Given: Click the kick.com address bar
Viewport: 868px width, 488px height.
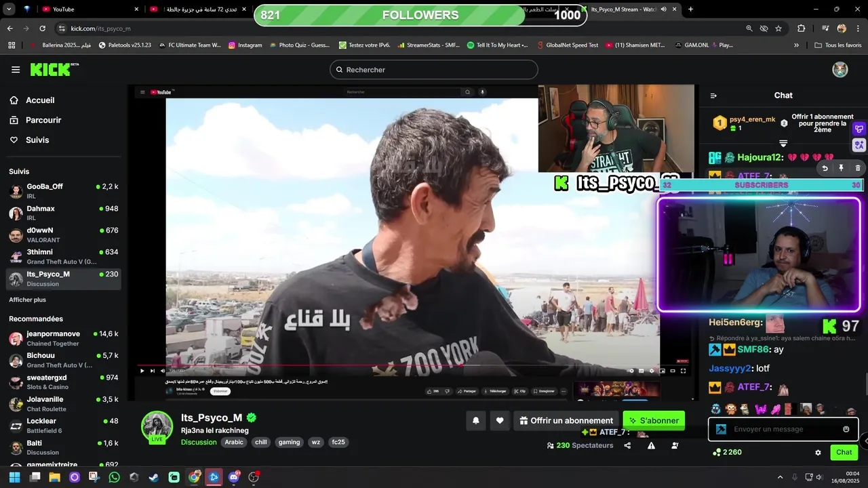Looking at the screenshot, I should [400, 28].
